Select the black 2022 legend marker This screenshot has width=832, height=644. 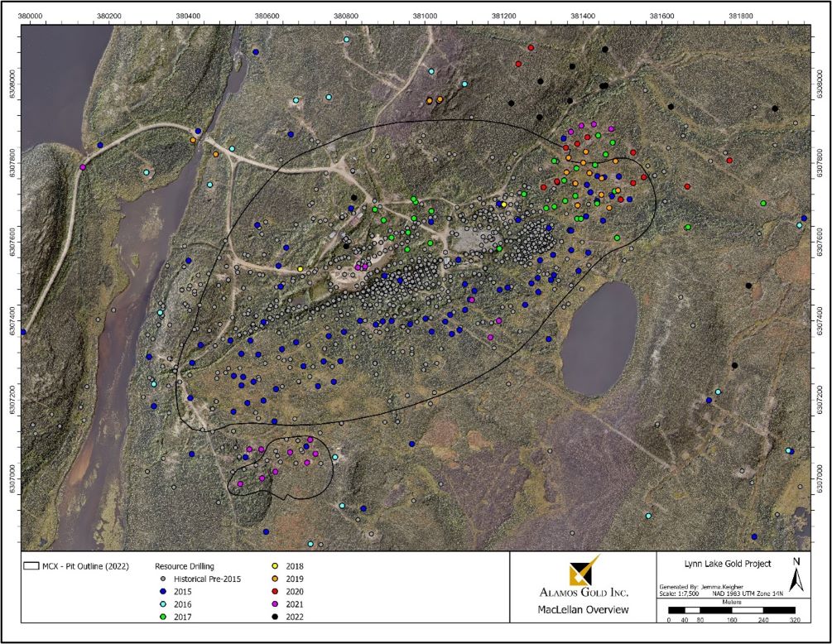(277, 616)
